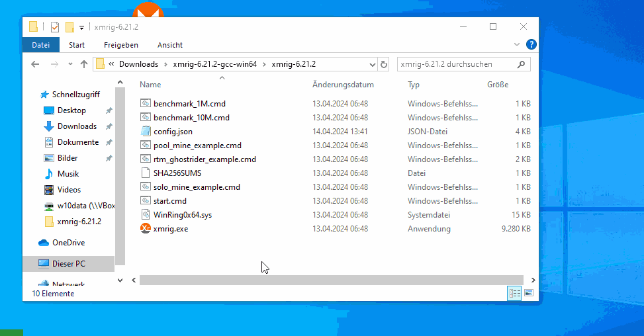The image size is (644, 336).
Task: Select the orange xmrig.exe application icon
Action: (146, 228)
